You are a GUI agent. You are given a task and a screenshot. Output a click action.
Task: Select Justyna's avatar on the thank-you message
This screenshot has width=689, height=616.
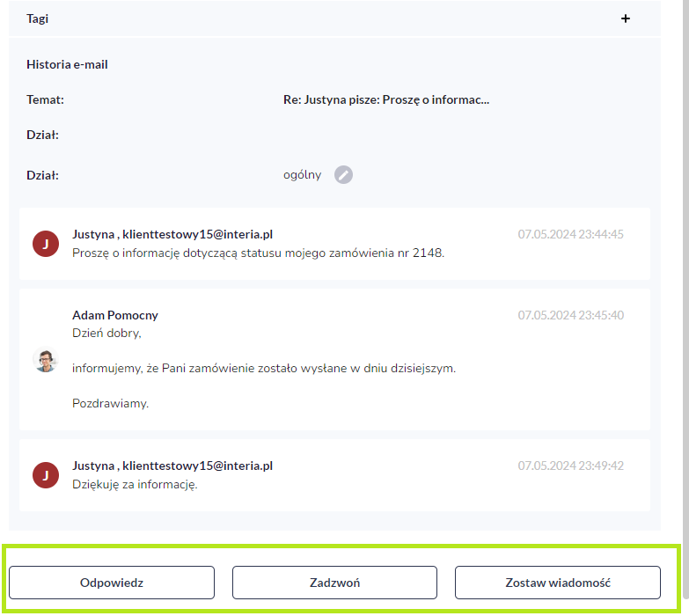[46, 475]
